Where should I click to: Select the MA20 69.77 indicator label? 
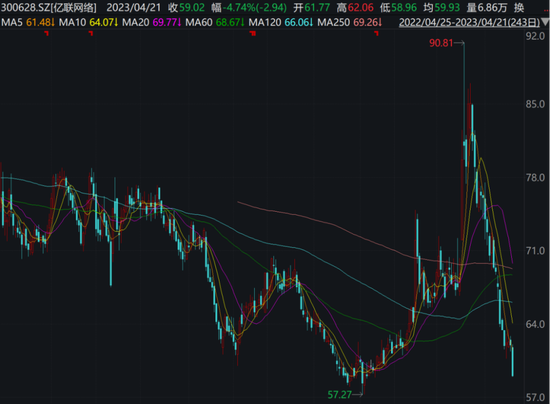coord(152,22)
